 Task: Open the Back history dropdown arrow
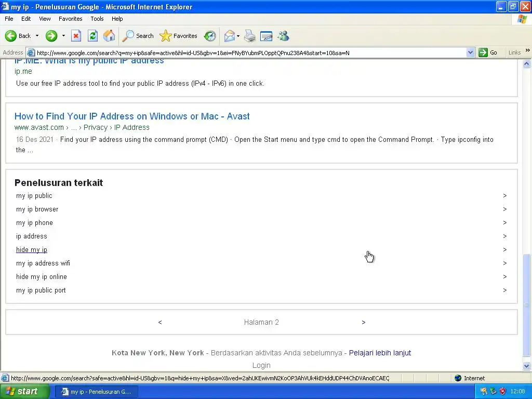pyautogui.click(x=37, y=36)
